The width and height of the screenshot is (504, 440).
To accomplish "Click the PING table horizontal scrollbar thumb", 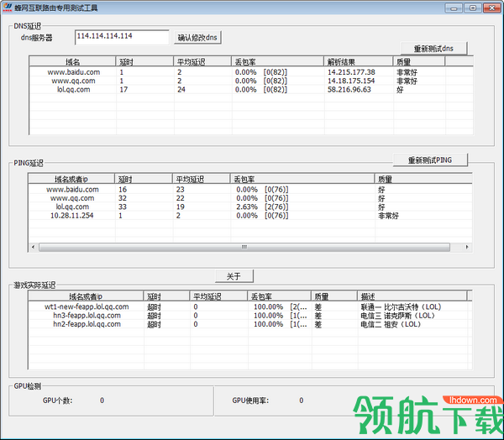I will tap(244, 247).
